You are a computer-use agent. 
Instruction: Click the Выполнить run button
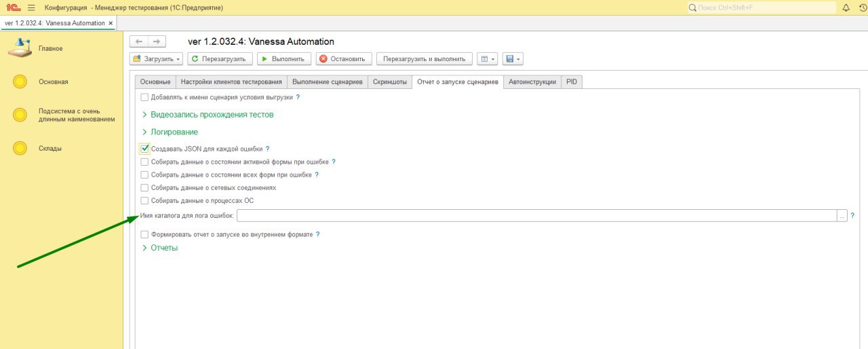[284, 59]
